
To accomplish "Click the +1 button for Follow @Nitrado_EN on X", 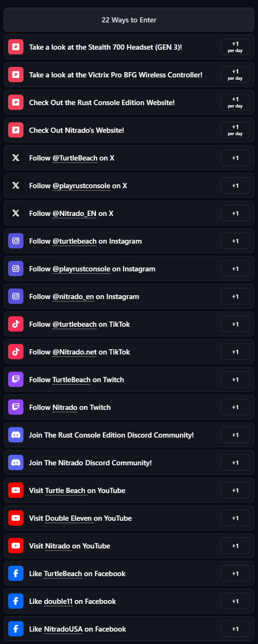I will coord(235,213).
